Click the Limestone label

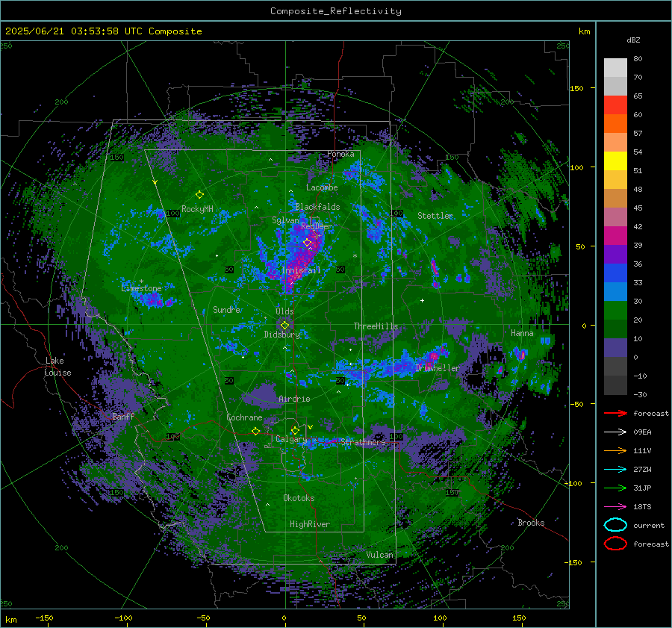coord(141,288)
